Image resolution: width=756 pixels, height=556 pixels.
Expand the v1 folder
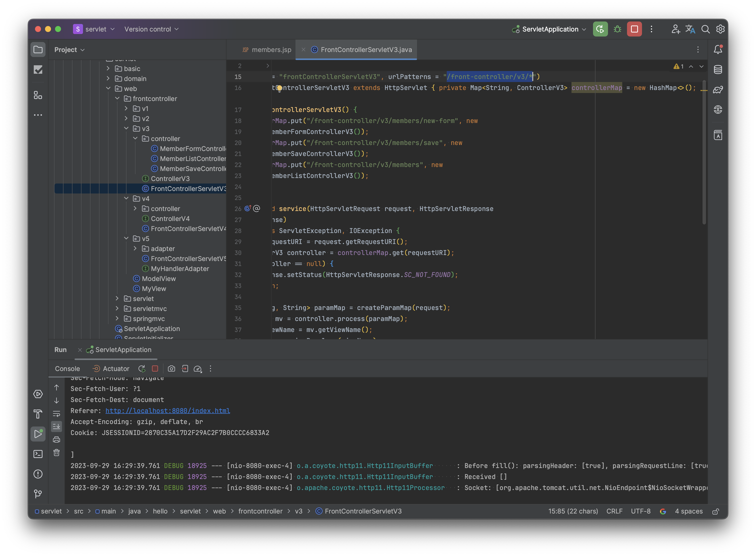click(x=126, y=108)
